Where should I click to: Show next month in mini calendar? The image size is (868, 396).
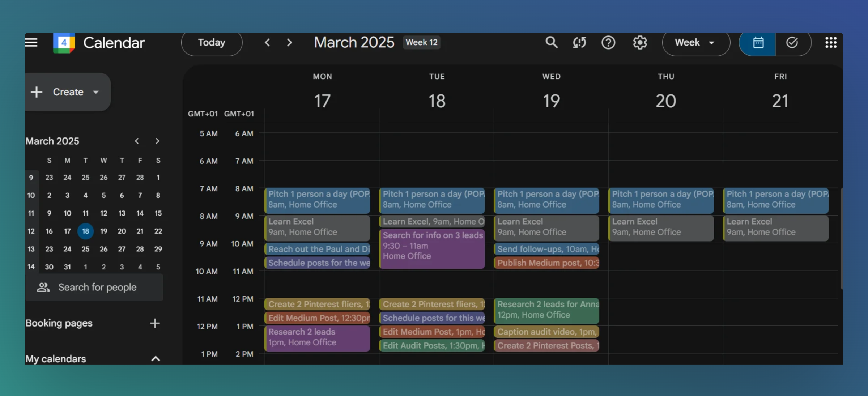pos(157,141)
